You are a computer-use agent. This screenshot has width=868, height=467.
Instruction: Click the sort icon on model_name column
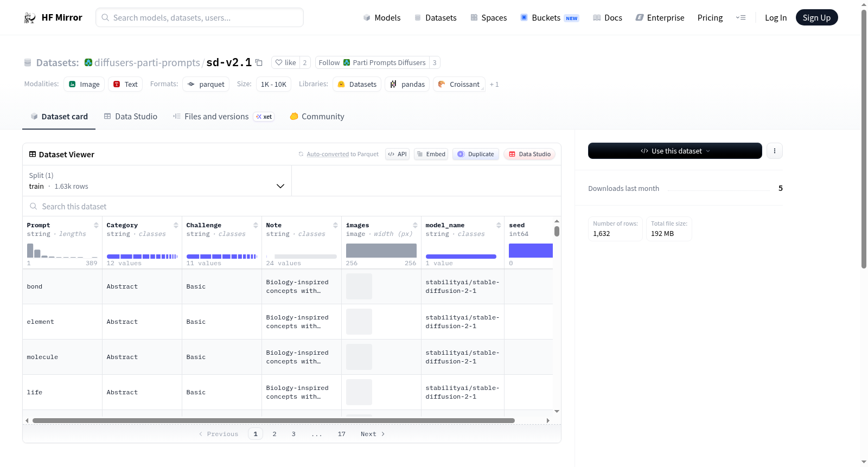coord(499,225)
